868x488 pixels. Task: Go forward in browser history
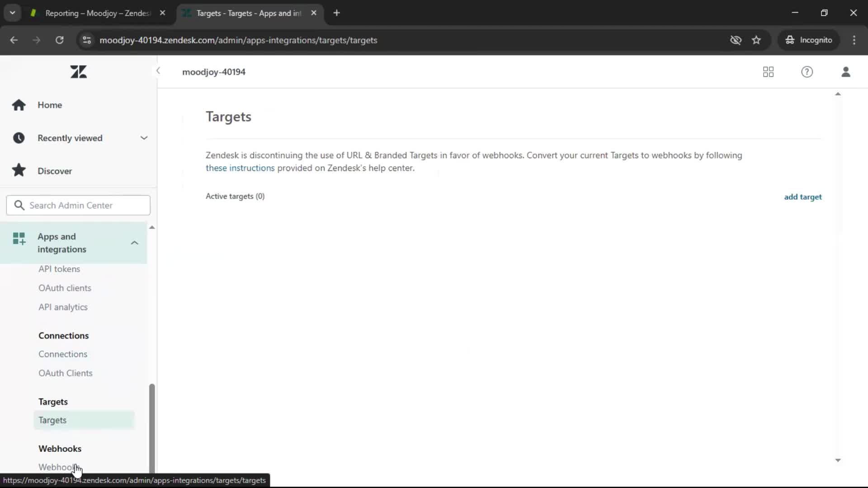point(37,40)
